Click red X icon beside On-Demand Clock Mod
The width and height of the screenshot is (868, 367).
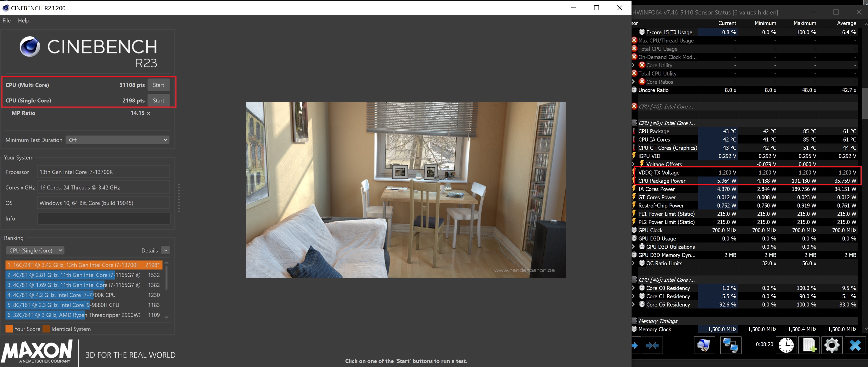634,56
